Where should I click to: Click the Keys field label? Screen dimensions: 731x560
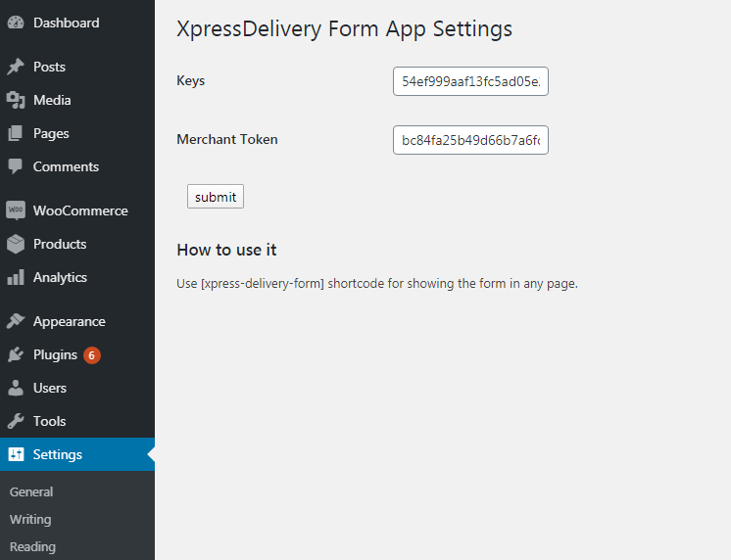[191, 81]
